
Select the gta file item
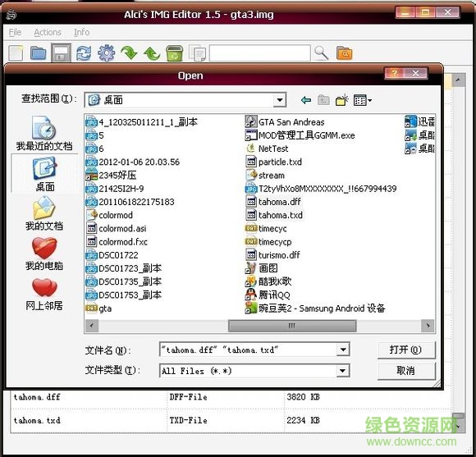98,308
